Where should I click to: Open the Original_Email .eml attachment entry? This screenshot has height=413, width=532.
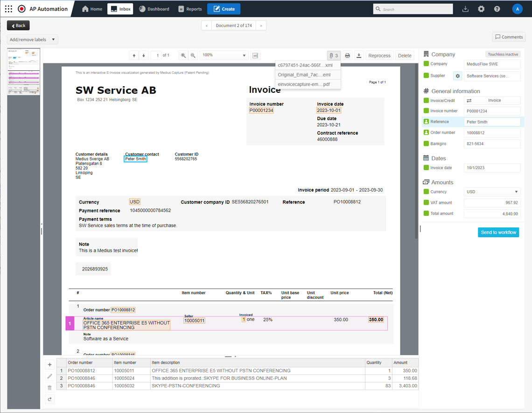click(x=304, y=75)
